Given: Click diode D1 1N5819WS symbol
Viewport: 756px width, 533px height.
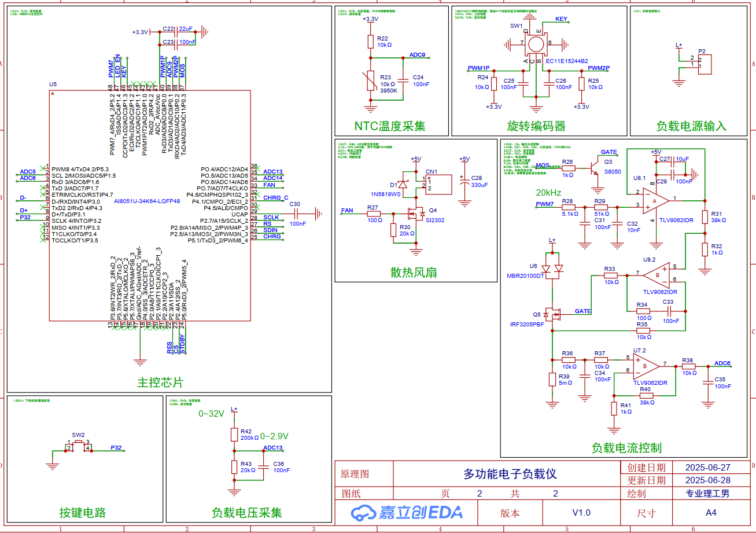Looking at the screenshot, I should click(404, 185).
